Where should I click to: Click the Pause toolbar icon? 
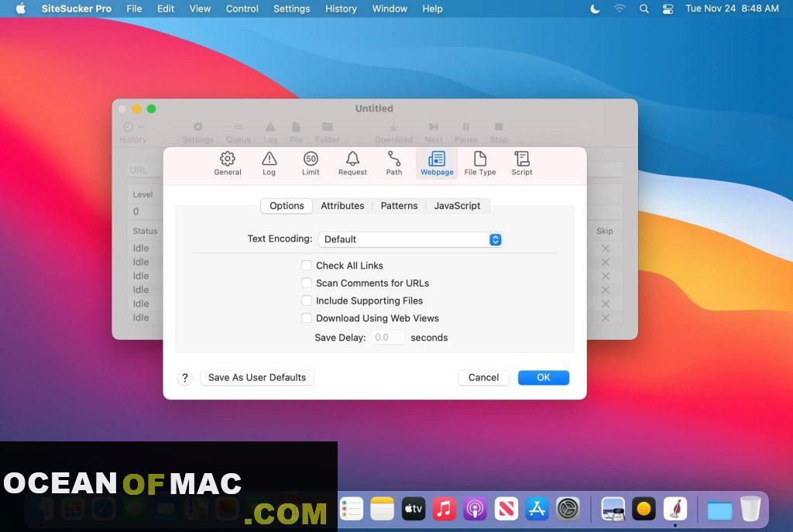coord(465,127)
